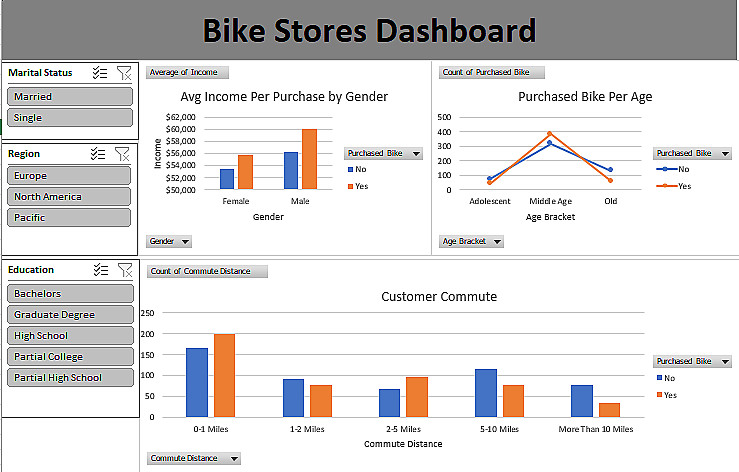Click the Income axis title
The width and height of the screenshot is (739, 472).
[158, 154]
